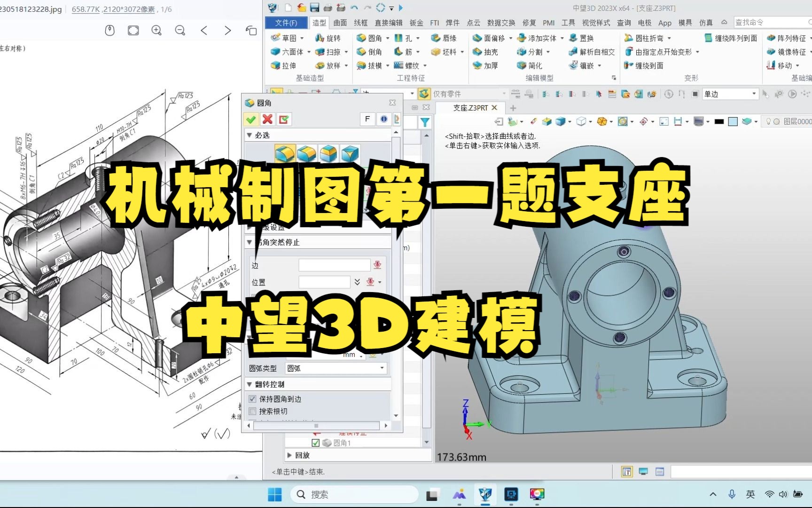Select the 加厚 thicken tool

[x=485, y=65]
